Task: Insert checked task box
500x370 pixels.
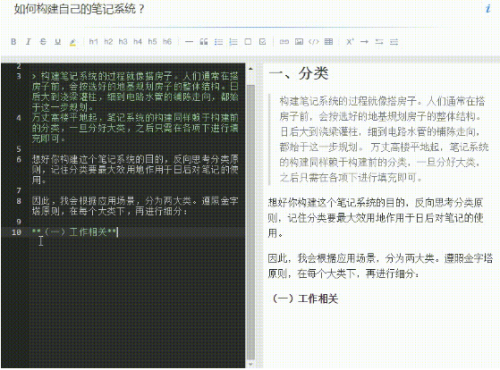Action: [263, 42]
